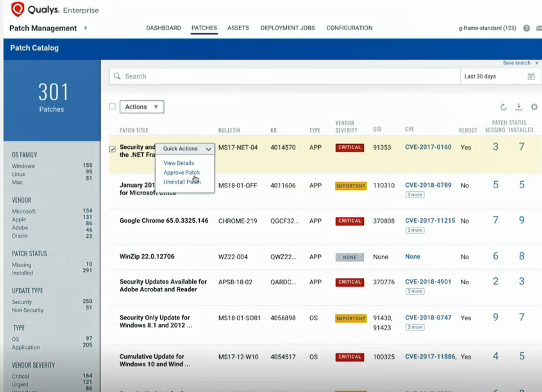This screenshot has height=392, width=542.
Task: Open the mail messages icon
Action: pyautogui.click(x=539, y=28)
